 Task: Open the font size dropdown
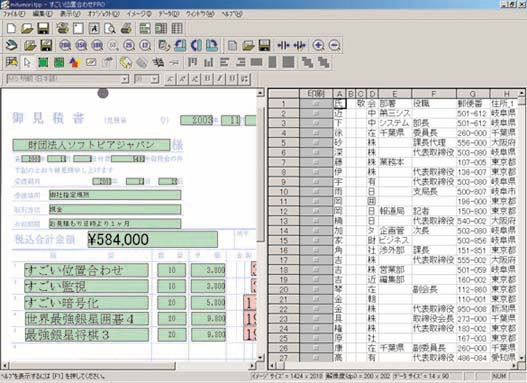point(155,79)
